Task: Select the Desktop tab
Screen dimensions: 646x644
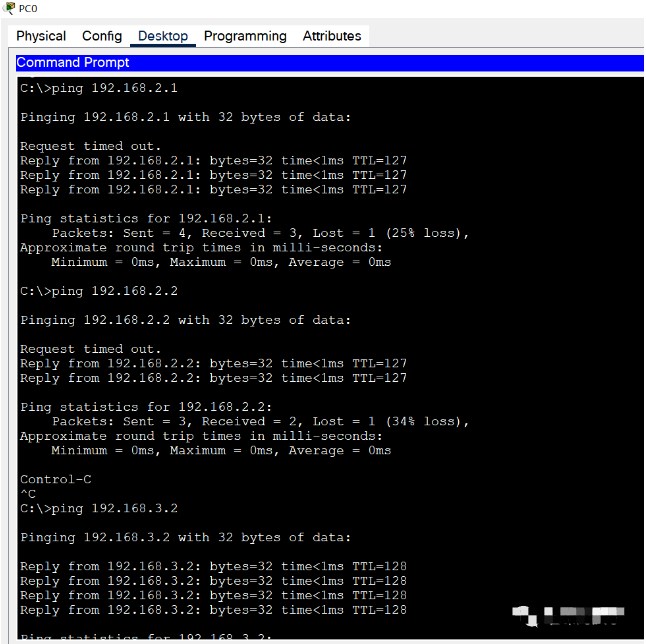Action: click(163, 36)
